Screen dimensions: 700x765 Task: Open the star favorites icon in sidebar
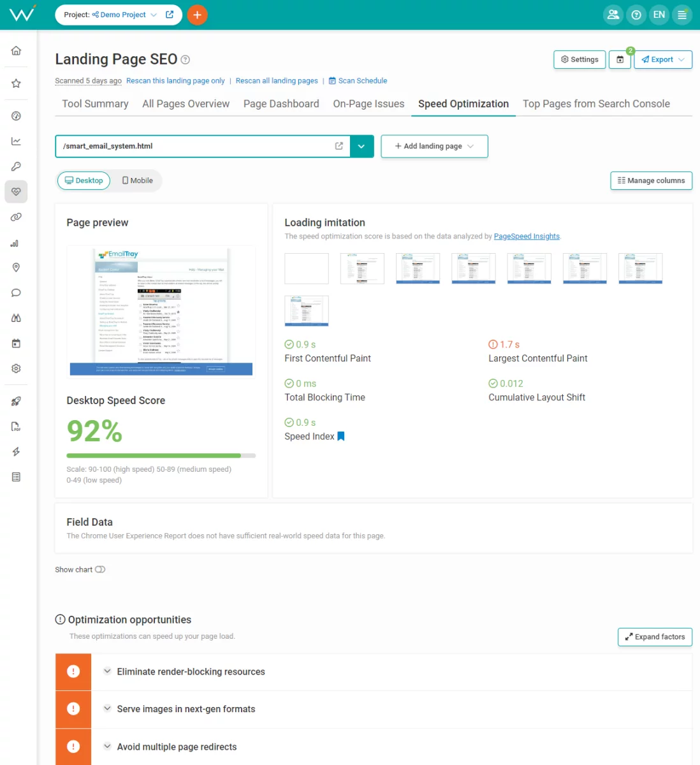[16, 84]
